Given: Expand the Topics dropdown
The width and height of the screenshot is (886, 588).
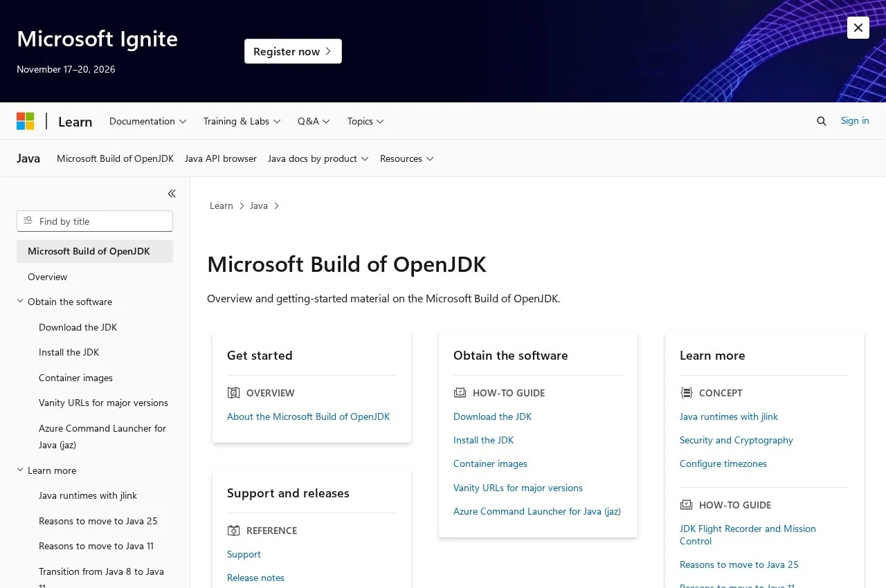Looking at the screenshot, I should point(365,121).
